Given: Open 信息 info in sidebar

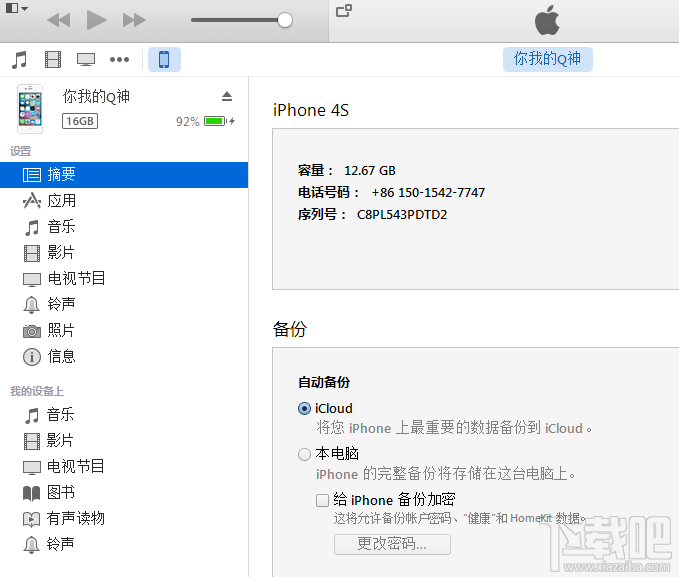Looking at the screenshot, I should pyautogui.click(x=124, y=357).
